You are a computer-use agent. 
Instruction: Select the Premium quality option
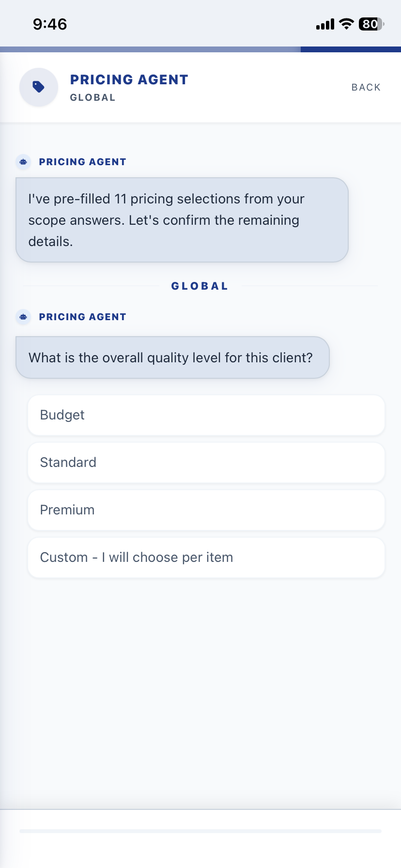(x=206, y=510)
